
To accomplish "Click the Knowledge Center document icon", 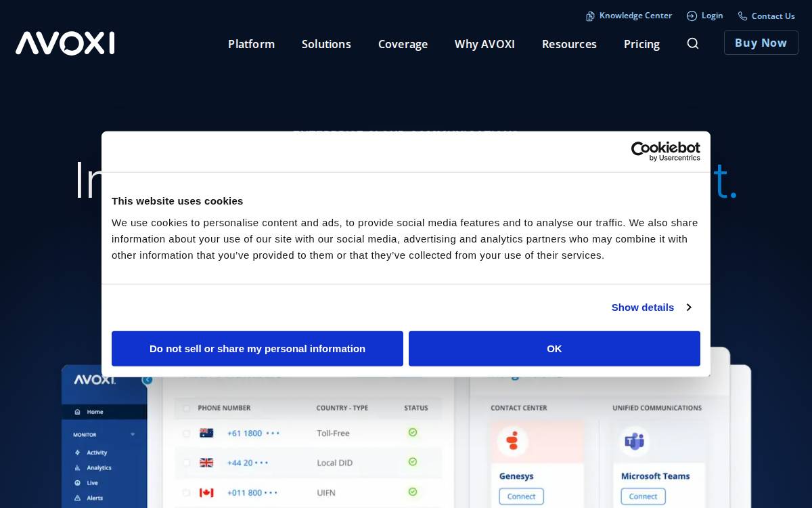I will [590, 16].
